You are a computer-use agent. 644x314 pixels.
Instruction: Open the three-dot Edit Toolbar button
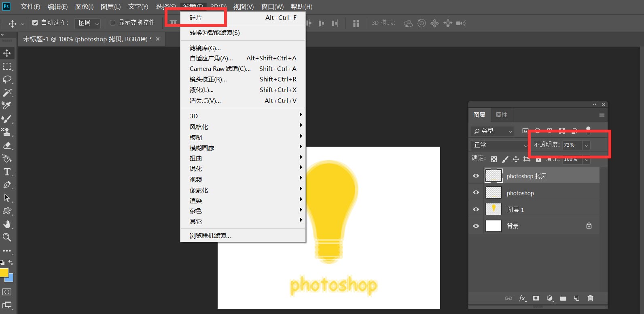pyautogui.click(x=7, y=251)
